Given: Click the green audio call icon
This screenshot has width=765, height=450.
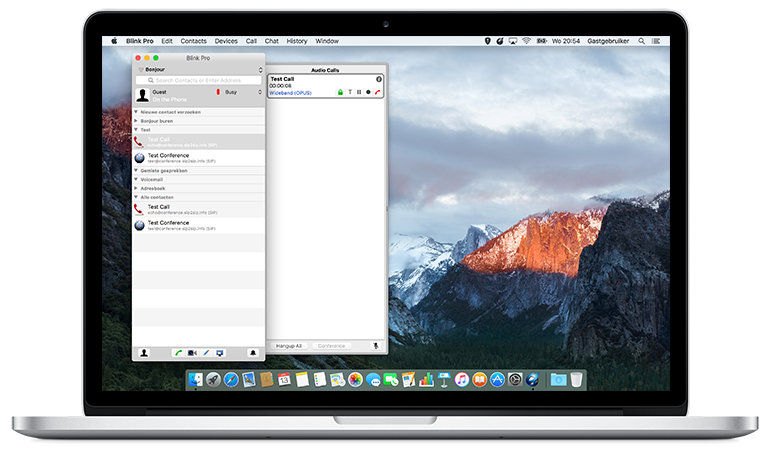Looking at the screenshot, I should point(177,353).
